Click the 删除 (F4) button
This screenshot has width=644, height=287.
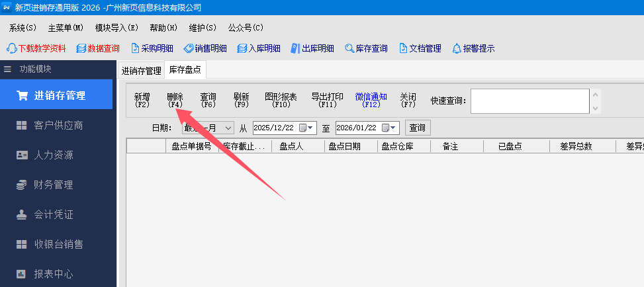click(x=175, y=100)
